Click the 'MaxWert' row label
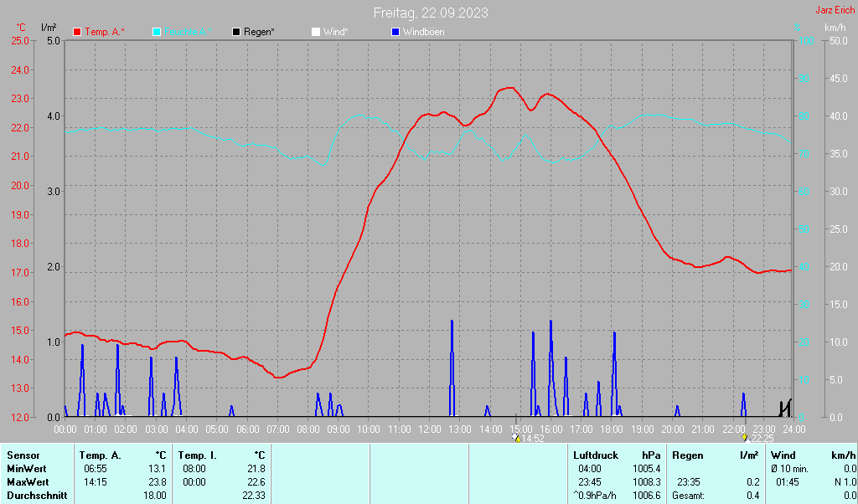Image resolution: width=858 pixels, height=504 pixels. (28, 483)
